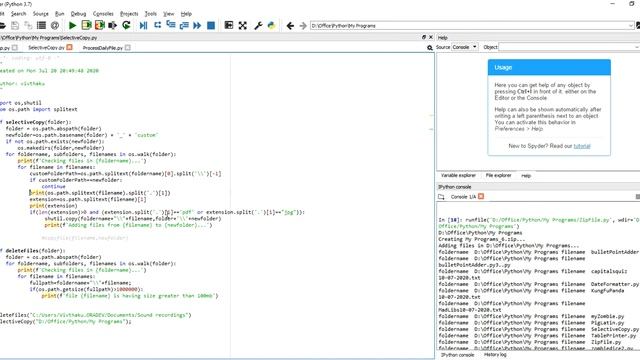Open the Source Console dropdown
This screenshot has width=640, height=360.
click(464, 47)
